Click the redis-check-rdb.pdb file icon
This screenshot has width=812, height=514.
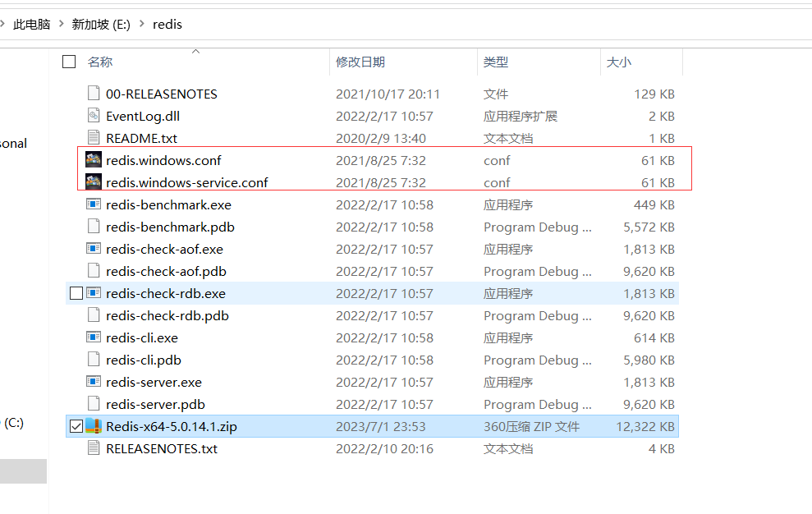click(94, 314)
